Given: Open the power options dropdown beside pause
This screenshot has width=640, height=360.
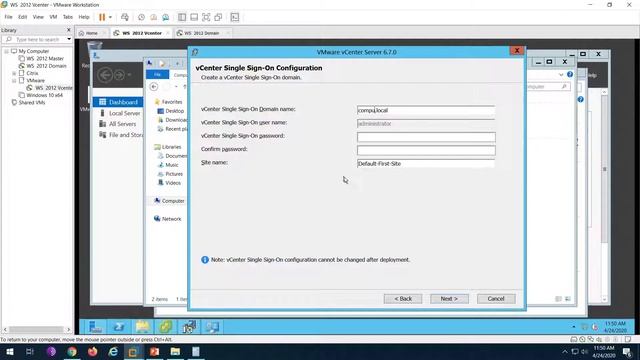Looking at the screenshot, I should tap(110, 17).
